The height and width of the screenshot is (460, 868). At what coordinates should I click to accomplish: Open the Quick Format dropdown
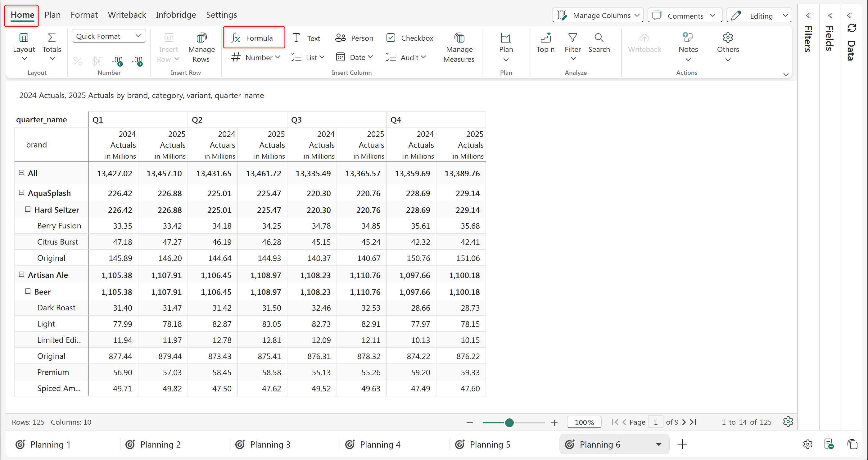click(x=109, y=36)
